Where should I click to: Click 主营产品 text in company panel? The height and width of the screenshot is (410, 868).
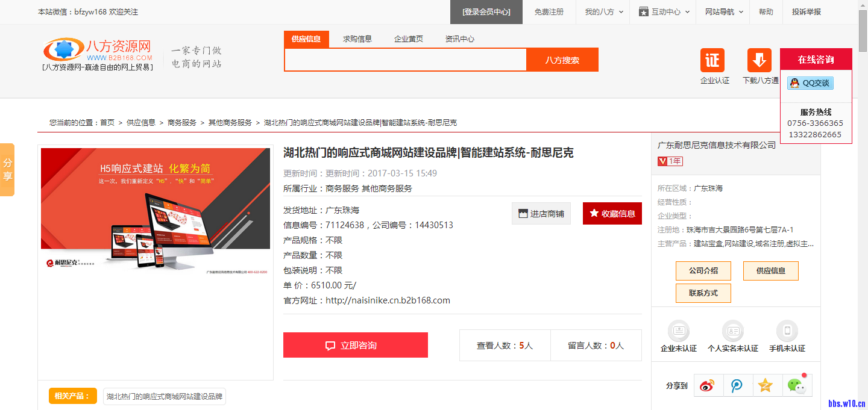[736, 244]
